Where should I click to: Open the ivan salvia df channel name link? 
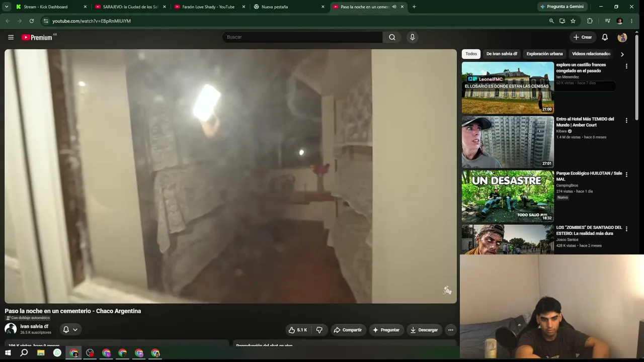34,326
